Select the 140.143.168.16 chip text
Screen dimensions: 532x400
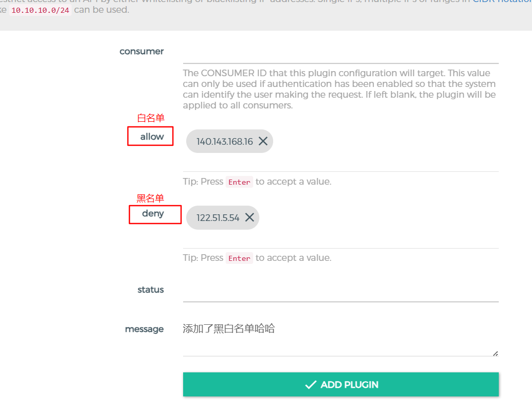coord(224,142)
